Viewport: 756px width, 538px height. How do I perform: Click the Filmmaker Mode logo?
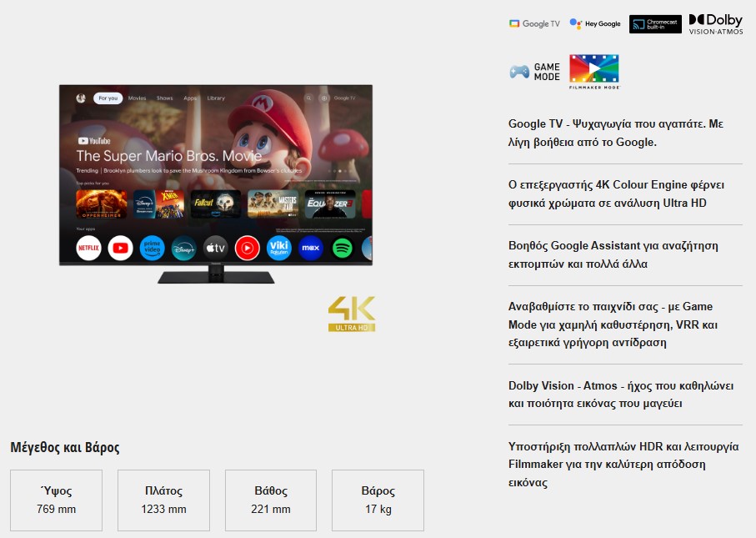click(x=593, y=72)
